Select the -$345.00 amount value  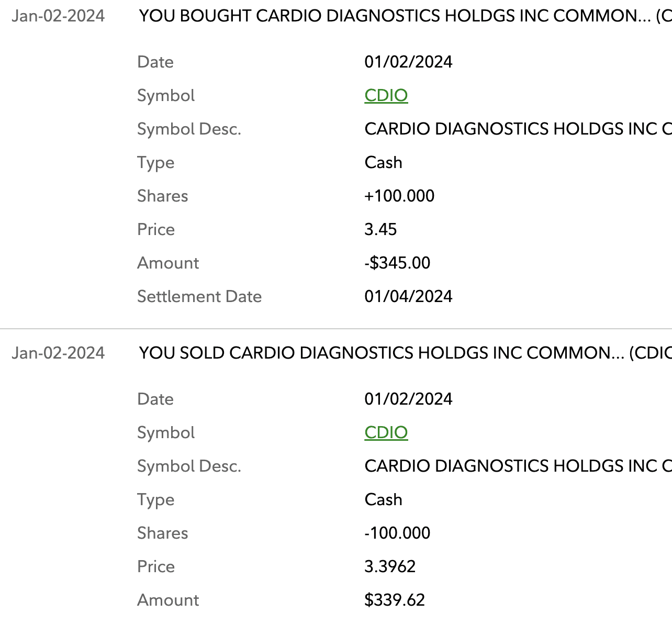click(x=397, y=263)
